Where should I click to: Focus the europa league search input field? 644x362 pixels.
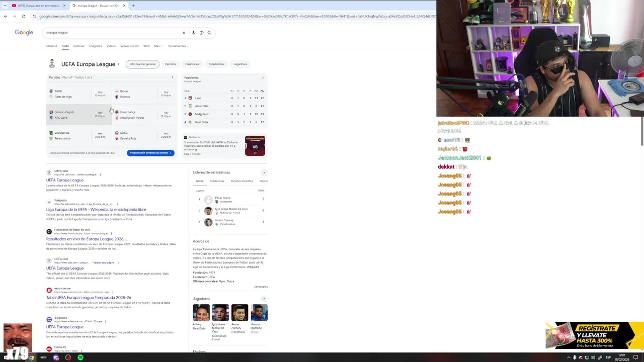click(112, 33)
